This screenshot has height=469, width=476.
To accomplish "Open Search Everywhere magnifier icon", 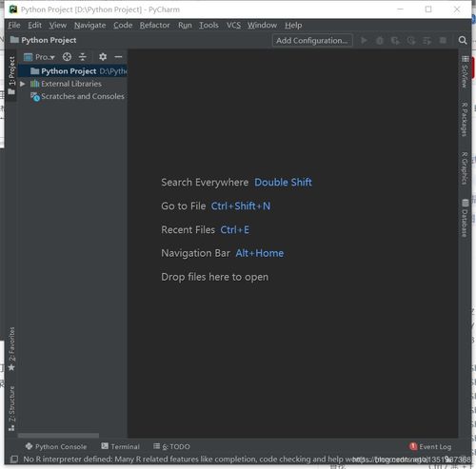I will click(463, 40).
